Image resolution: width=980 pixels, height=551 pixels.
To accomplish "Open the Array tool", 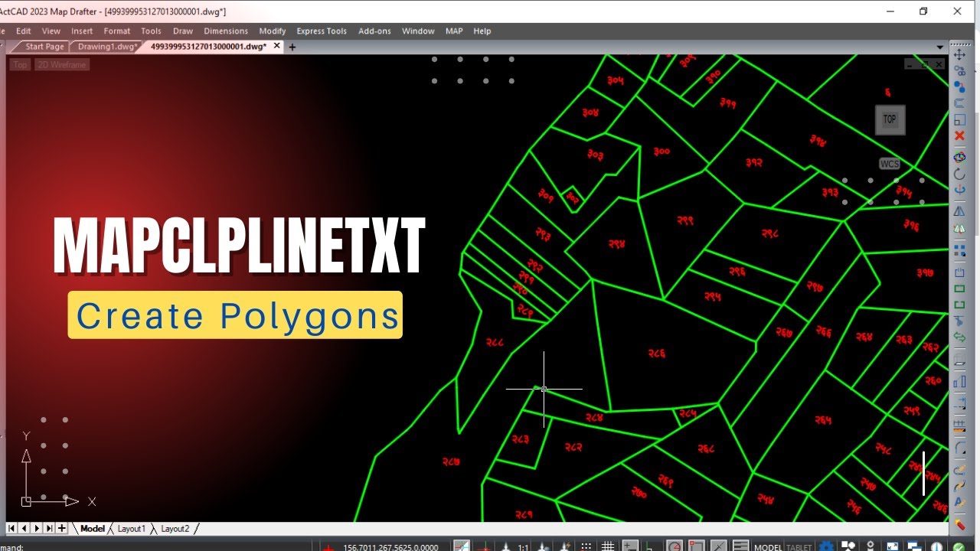I will tap(959, 250).
